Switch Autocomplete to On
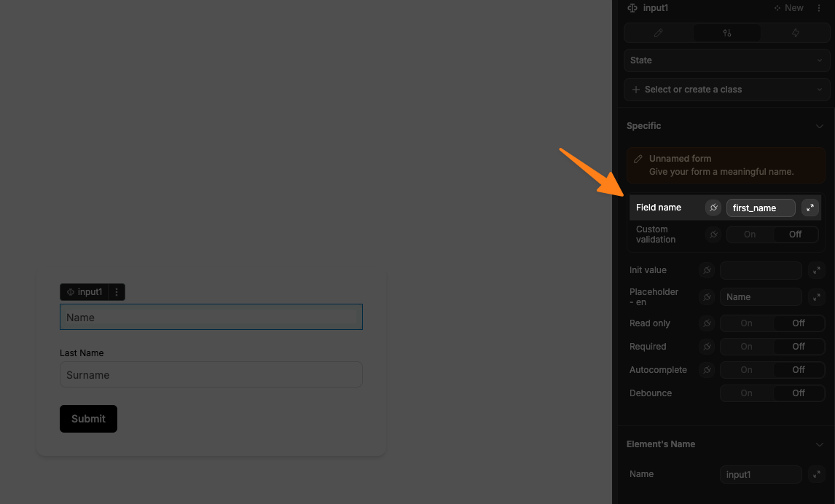Screen dimensions: 835x504 [x=746, y=369]
